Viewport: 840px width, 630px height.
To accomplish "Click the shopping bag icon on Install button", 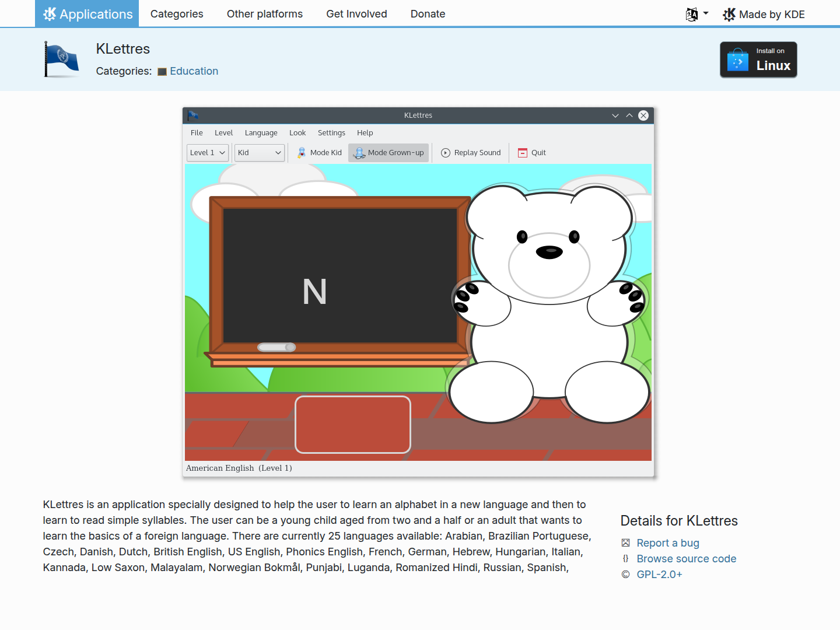I will (738, 60).
